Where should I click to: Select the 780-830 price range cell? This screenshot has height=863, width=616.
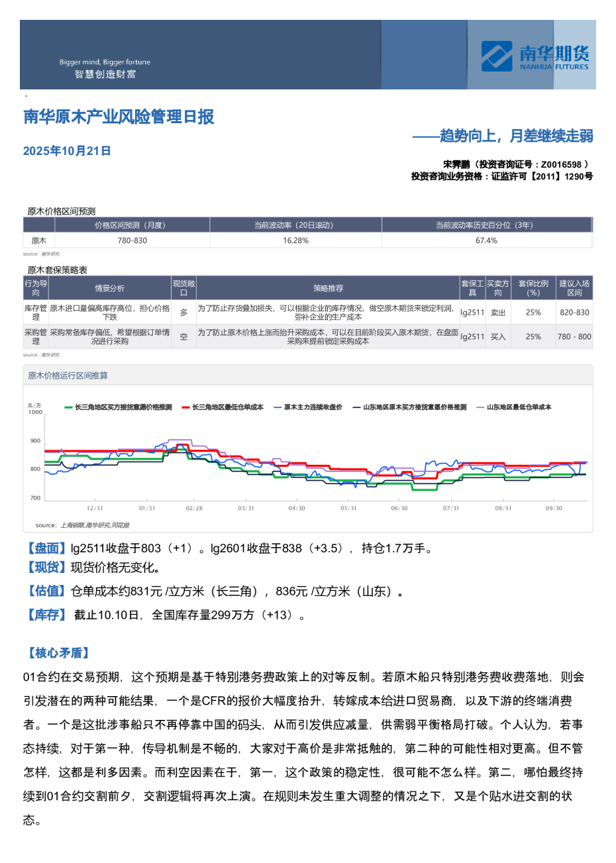tap(132, 240)
